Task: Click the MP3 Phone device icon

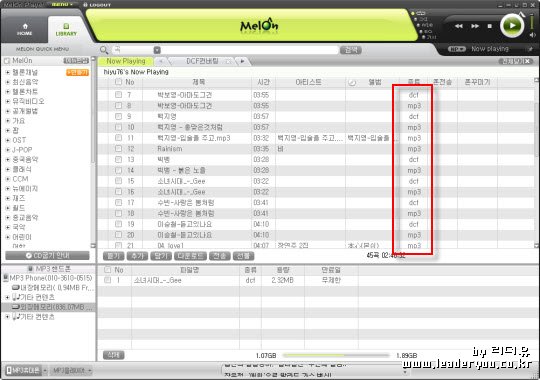Action: click(x=6, y=278)
